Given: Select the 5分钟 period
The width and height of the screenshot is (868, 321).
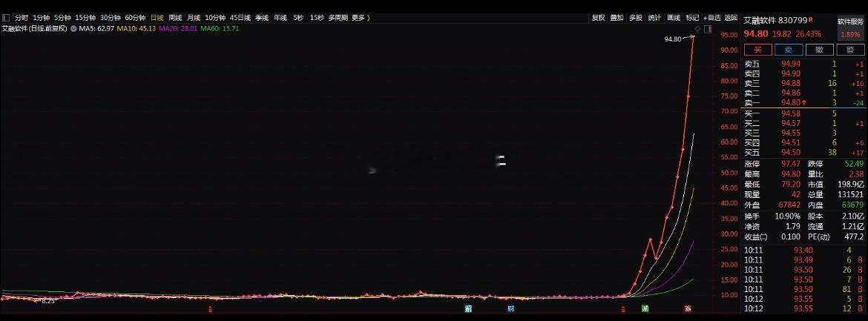Looking at the screenshot, I should click(62, 18).
